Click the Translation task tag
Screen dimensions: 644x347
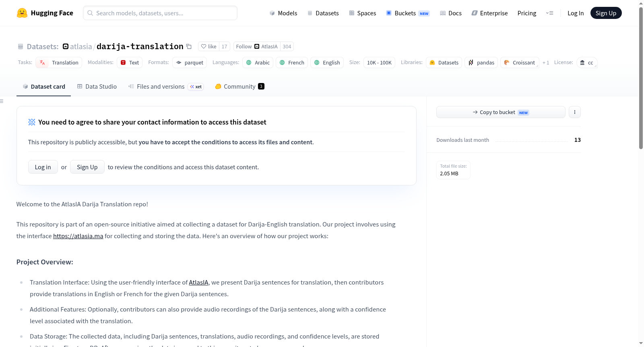59,62
